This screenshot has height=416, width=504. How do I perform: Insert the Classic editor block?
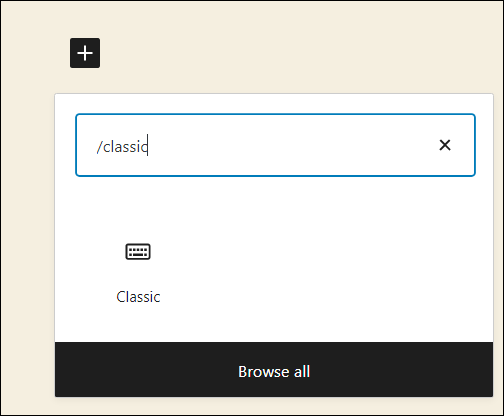click(x=138, y=272)
